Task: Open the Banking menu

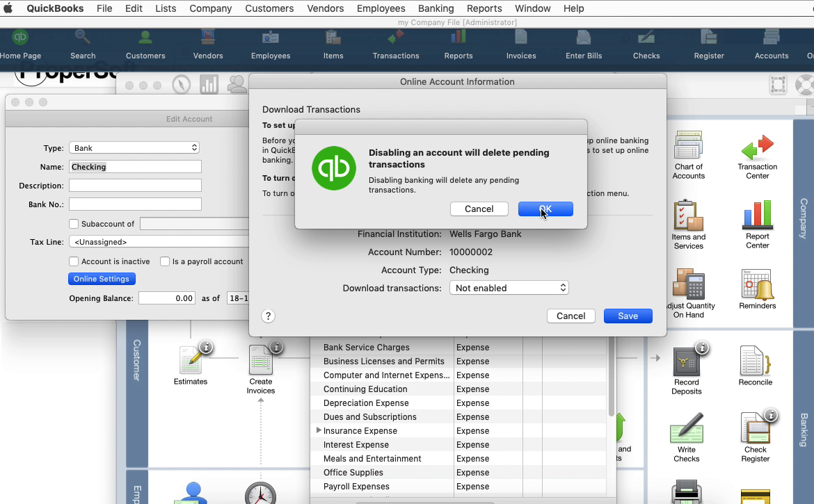Action: 436,8
